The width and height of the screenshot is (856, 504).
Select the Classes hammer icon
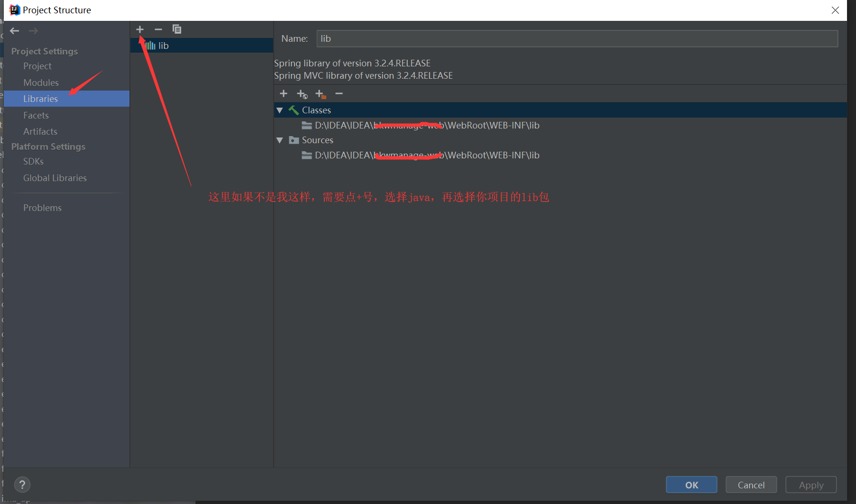click(294, 110)
